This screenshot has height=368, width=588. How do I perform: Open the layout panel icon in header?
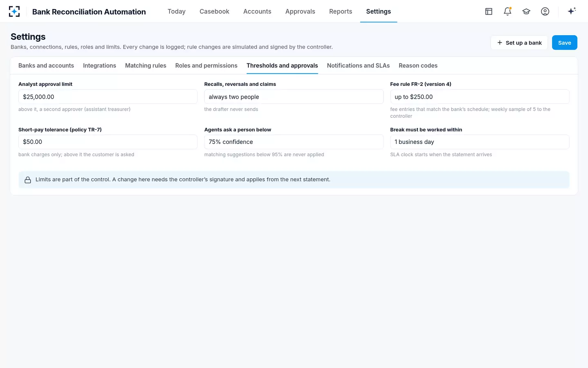[x=489, y=11]
